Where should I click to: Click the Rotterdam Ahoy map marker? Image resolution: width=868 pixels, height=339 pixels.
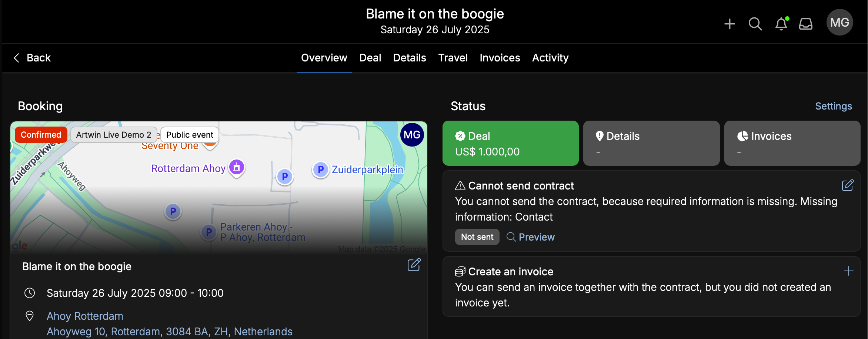click(237, 168)
